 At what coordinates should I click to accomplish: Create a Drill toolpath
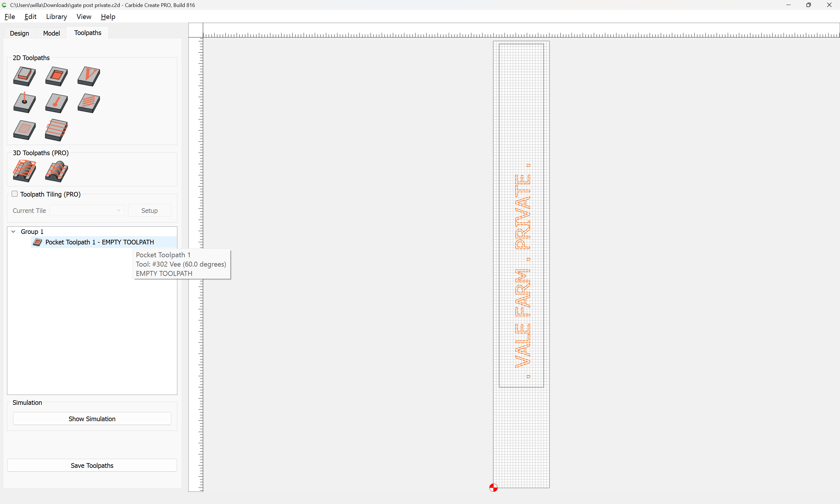click(24, 103)
